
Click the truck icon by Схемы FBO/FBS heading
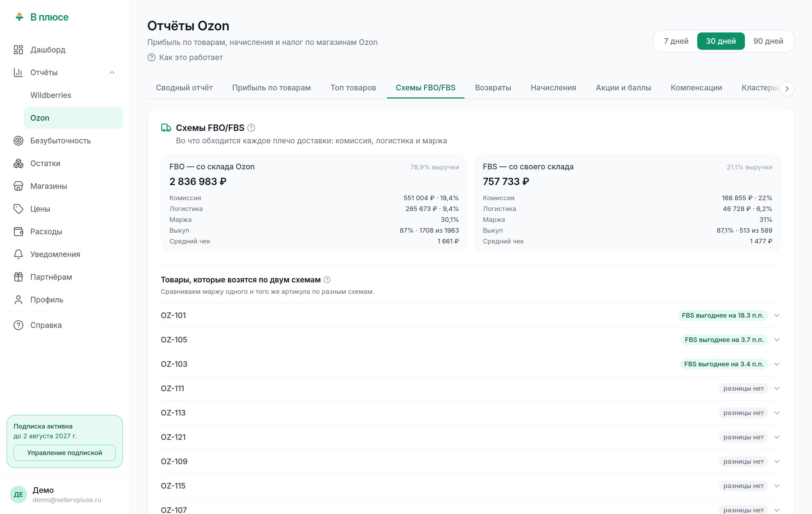click(166, 128)
